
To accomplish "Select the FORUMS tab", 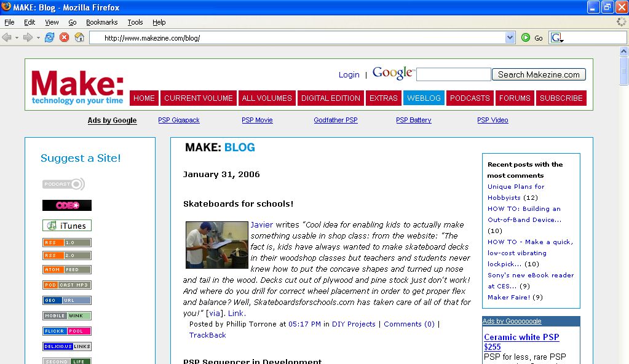I will (x=515, y=98).
